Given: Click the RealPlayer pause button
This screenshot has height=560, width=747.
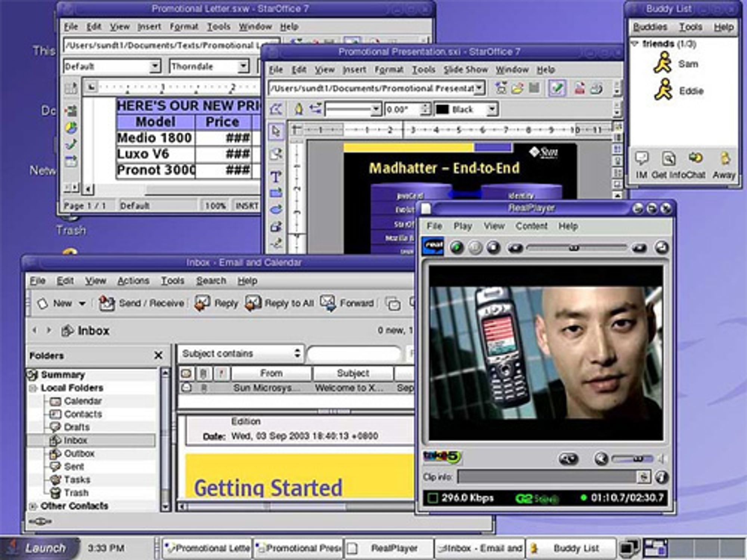Looking at the screenshot, I should pyautogui.click(x=475, y=247).
